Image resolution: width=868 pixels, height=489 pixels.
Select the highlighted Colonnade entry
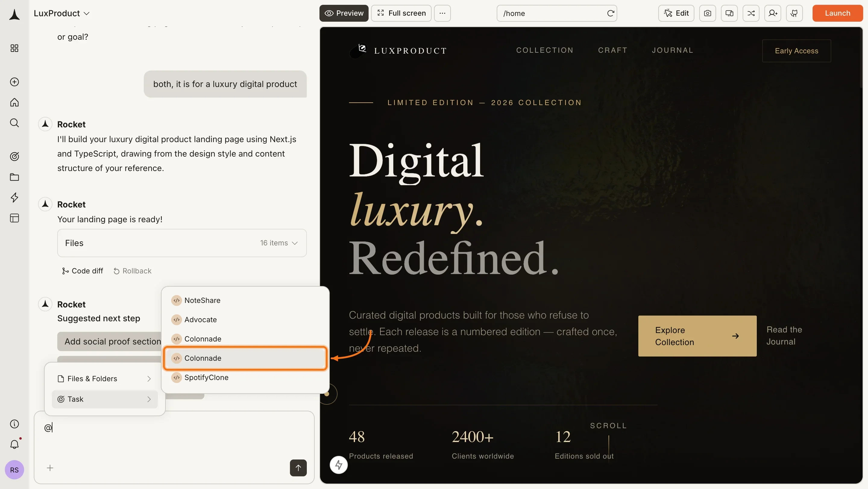pos(245,358)
